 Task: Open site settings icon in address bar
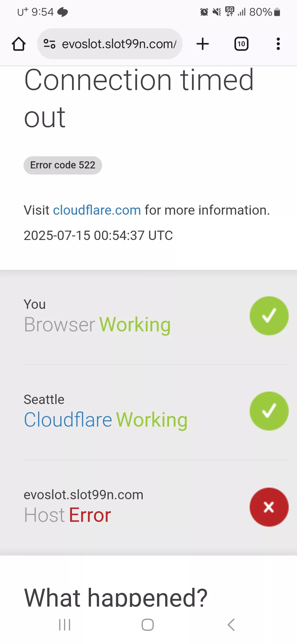[x=50, y=44]
